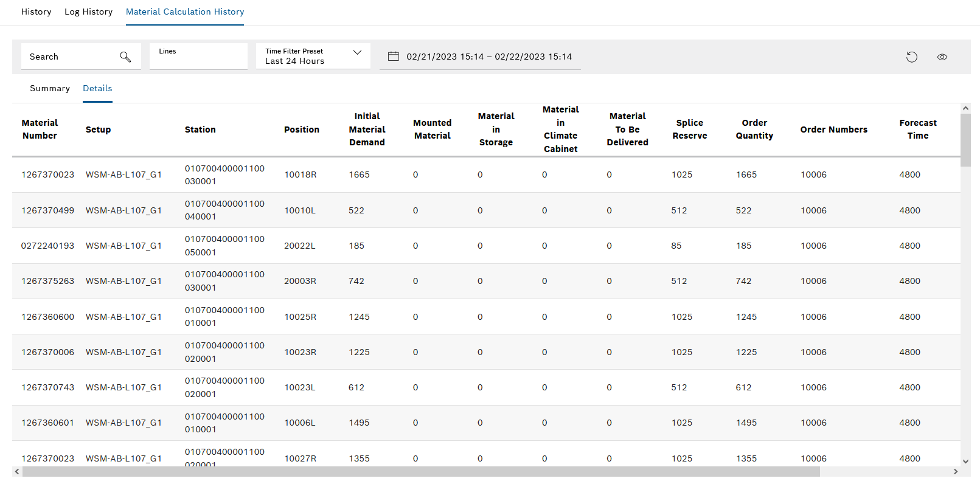
Task: Sort by Order Numbers column header
Action: click(x=834, y=130)
